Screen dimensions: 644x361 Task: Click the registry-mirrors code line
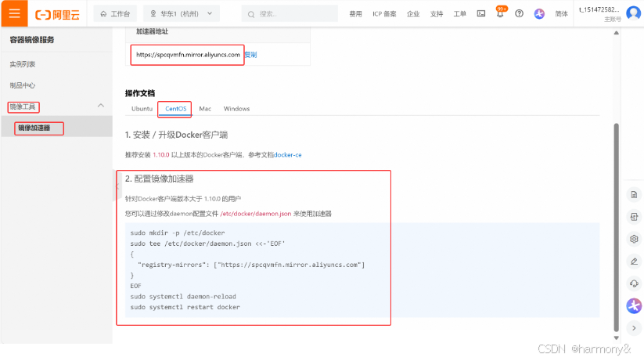pos(251,265)
